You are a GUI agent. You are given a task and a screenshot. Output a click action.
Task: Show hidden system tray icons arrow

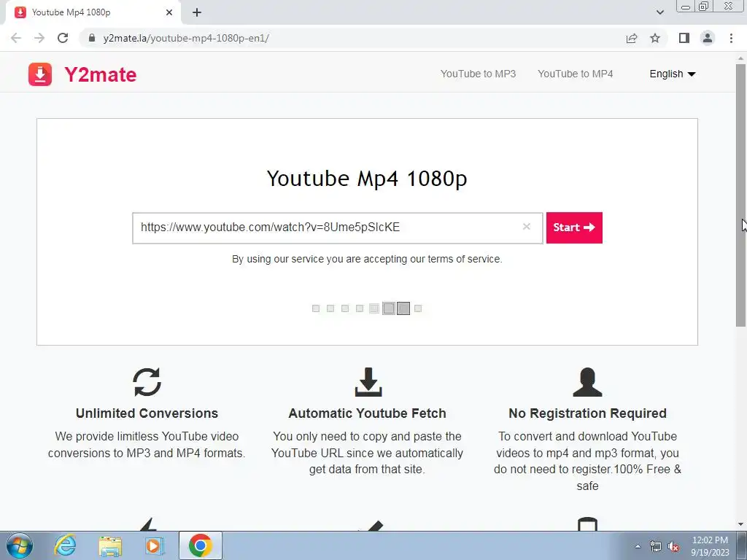tap(638, 546)
